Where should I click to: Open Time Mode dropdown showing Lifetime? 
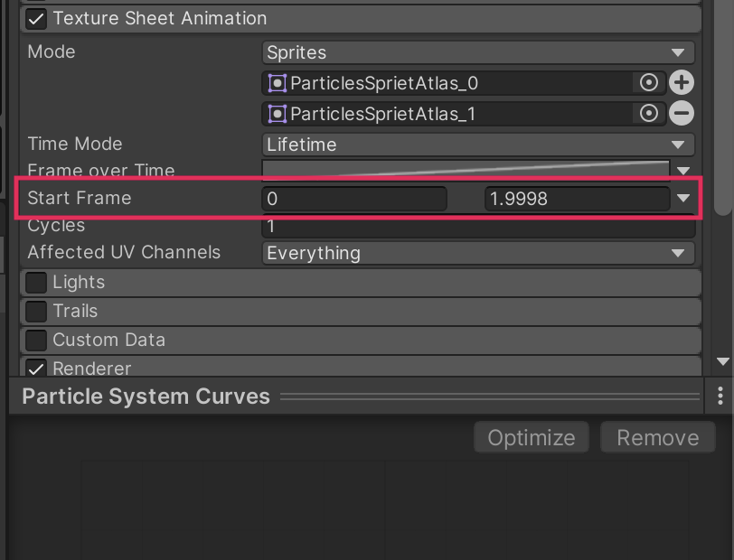478,144
